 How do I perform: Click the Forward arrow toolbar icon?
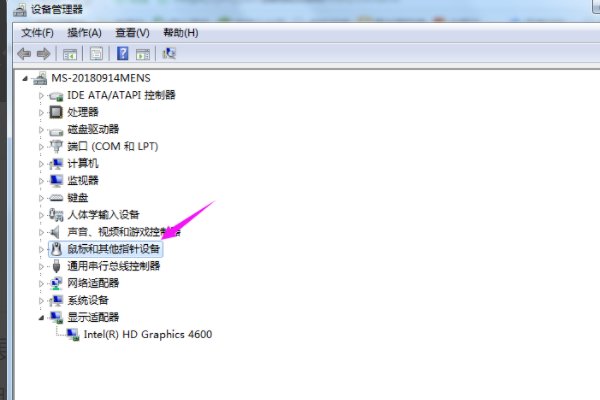coord(44,53)
